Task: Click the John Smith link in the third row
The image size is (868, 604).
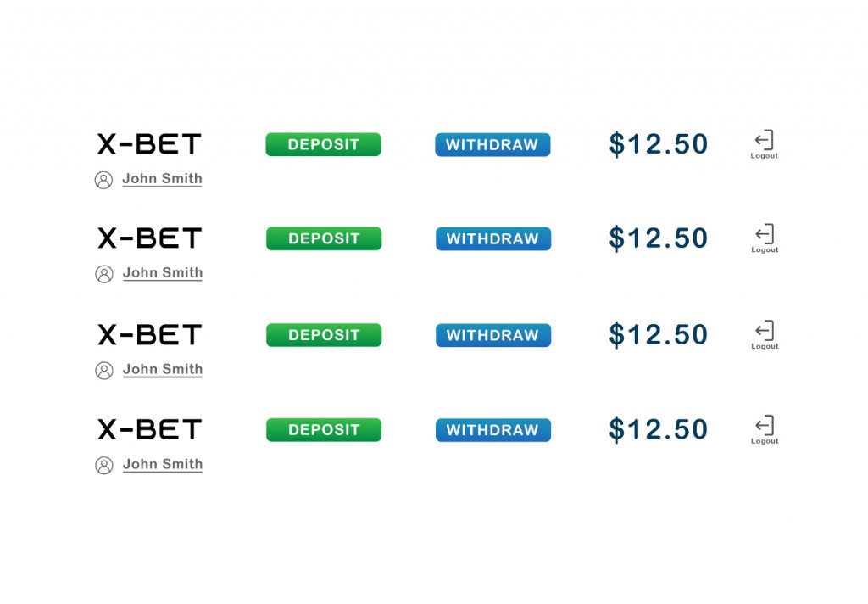Action: click(163, 370)
